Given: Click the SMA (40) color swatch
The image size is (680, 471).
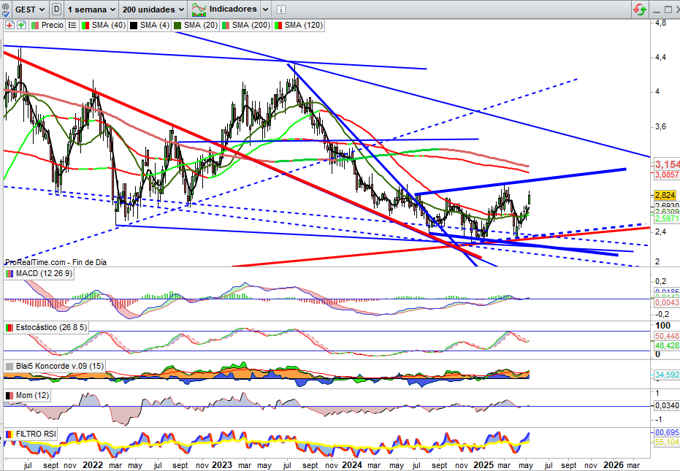Looking at the screenshot, I should [x=85, y=26].
